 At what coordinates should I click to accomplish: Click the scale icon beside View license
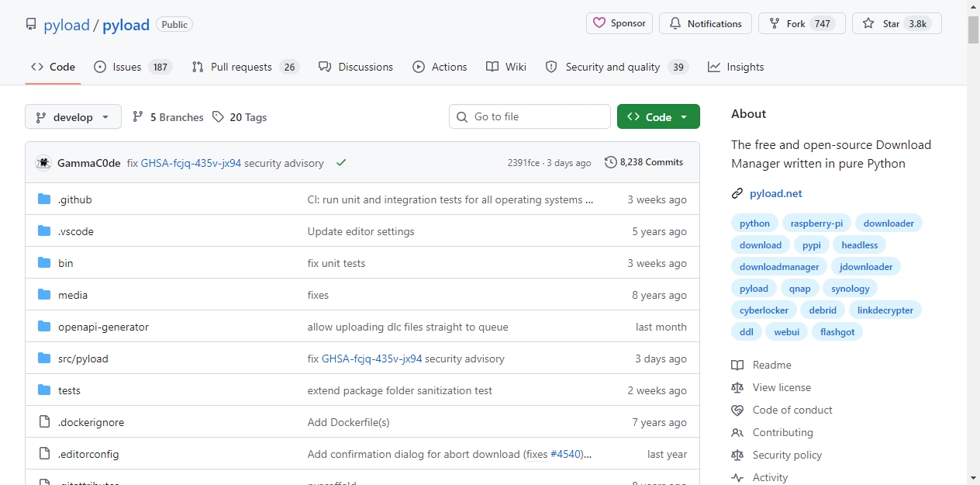(x=737, y=387)
